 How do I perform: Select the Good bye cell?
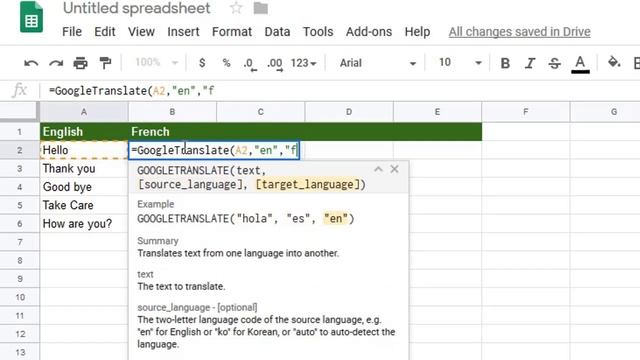tap(84, 187)
